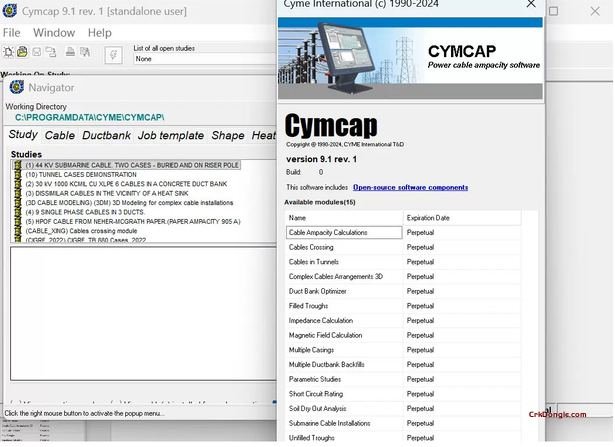Click the icon beside 9 SINGLE PHASE CABLES
The width and height of the screenshot is (615, 447).
click(x=18, y=213)
